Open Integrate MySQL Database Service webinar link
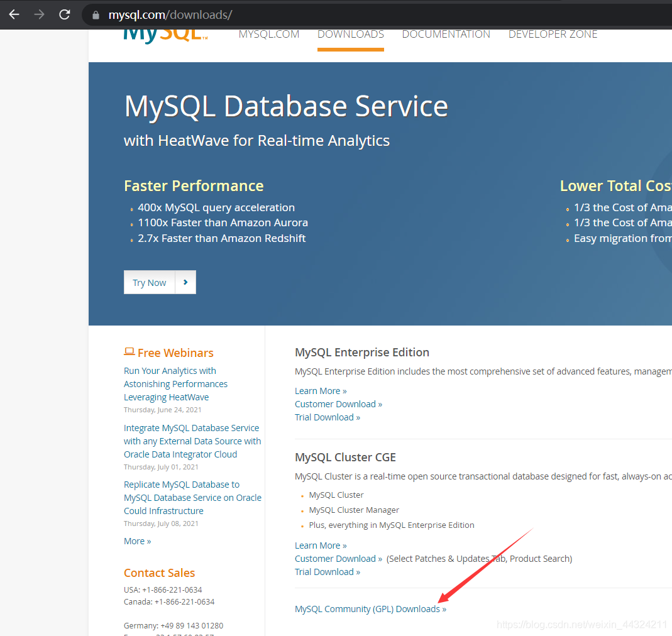The width and height of the screenshot is (672, 636). pos(192,441)
